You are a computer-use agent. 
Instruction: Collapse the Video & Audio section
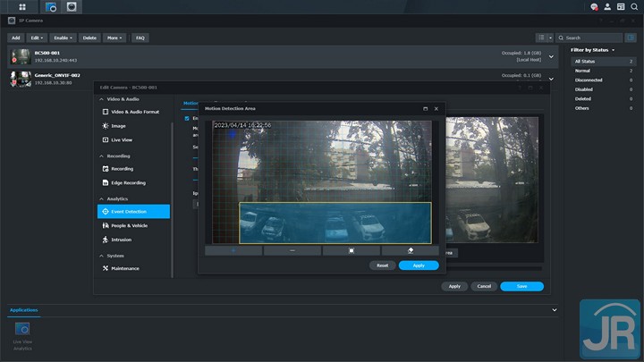tap(101, 98)
